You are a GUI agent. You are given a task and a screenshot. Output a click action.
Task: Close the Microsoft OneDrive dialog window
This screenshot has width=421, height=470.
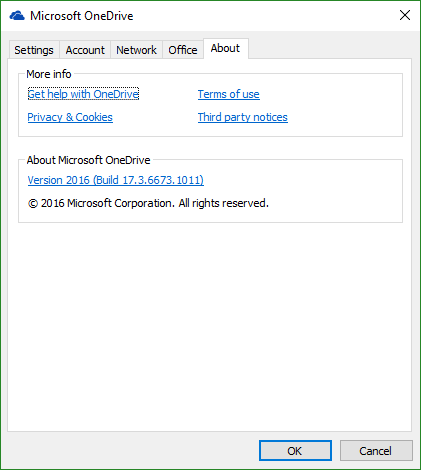point(405,15)
